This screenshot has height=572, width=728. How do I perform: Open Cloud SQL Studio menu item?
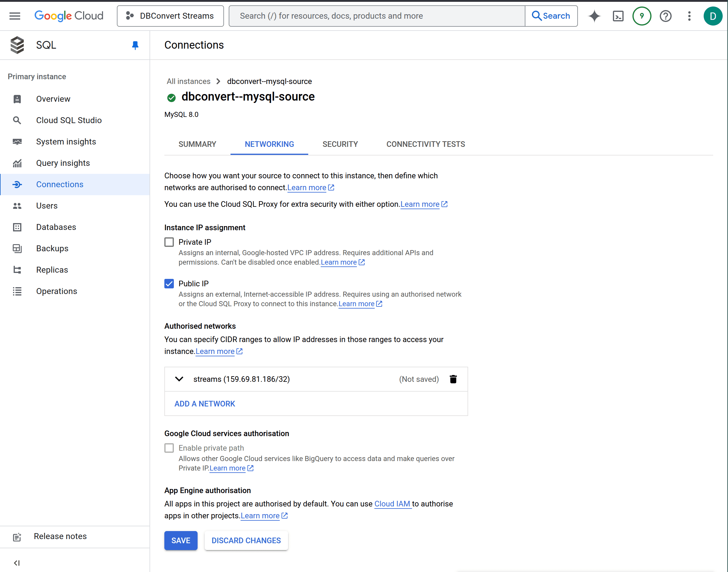75,120
